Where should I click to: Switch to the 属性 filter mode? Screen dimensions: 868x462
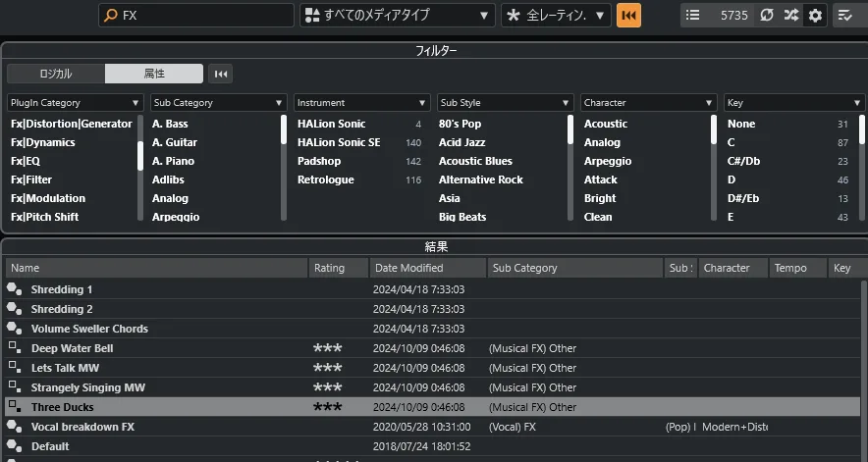(154, 74)
